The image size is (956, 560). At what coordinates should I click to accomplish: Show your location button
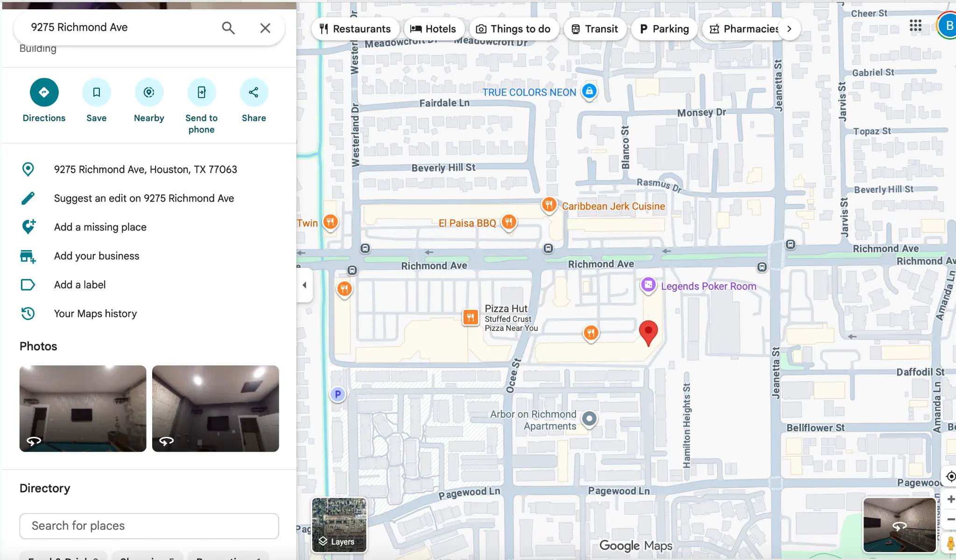(x=950, y=476)
